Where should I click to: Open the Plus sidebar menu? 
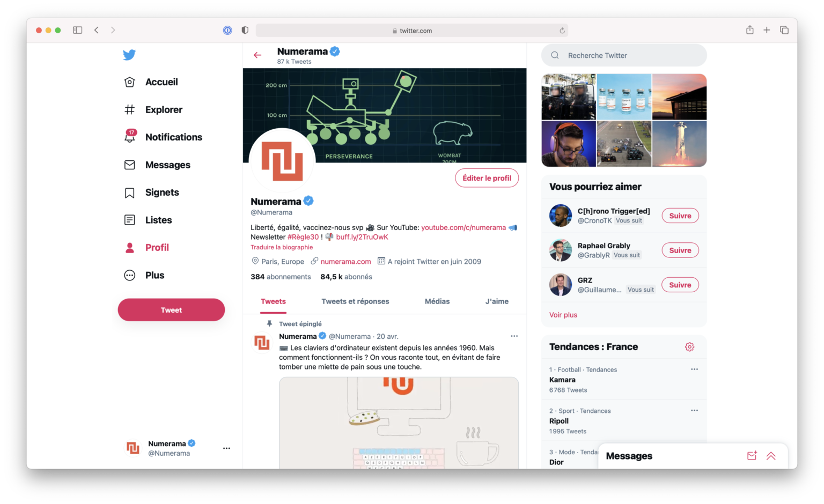tap(129, 275)
